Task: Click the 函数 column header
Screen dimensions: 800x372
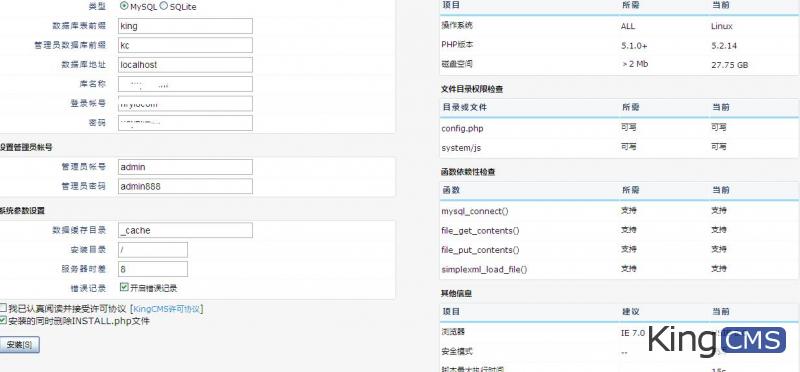Action: click(x=451, y=190)
